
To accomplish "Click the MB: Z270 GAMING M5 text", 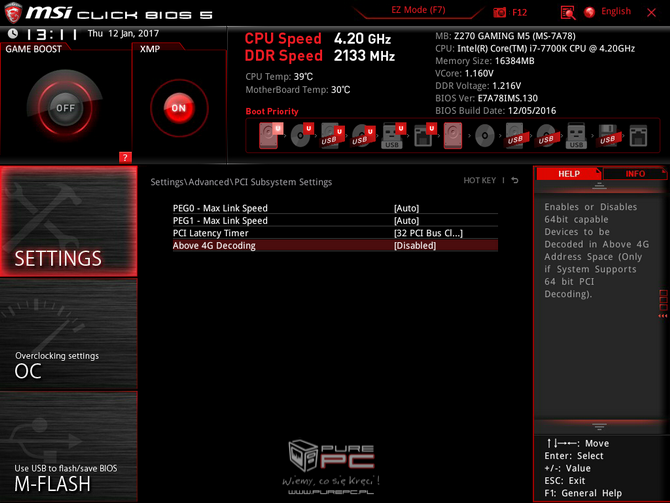I will click(505, 36).
